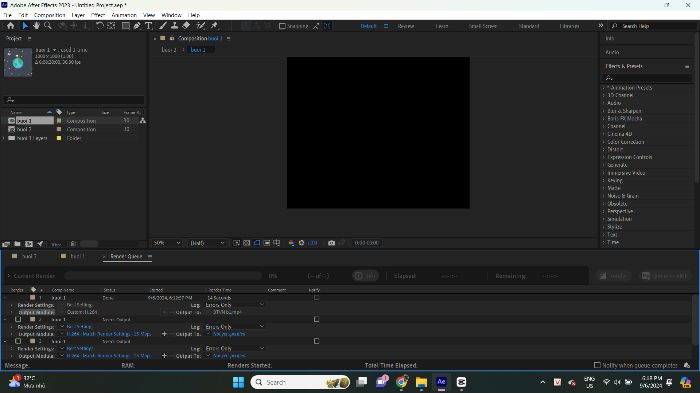700x393 pixels.
Task: Open Log Errors Only dropdown for item 3
Action: pos(235,348)
